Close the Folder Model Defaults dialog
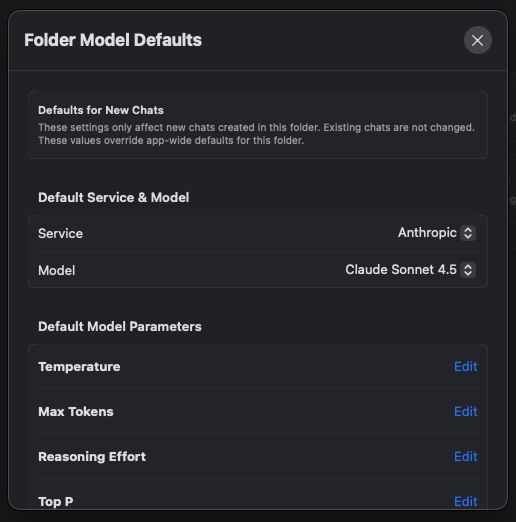The width and height of the screenshot is (516, 522). [477, 40]
